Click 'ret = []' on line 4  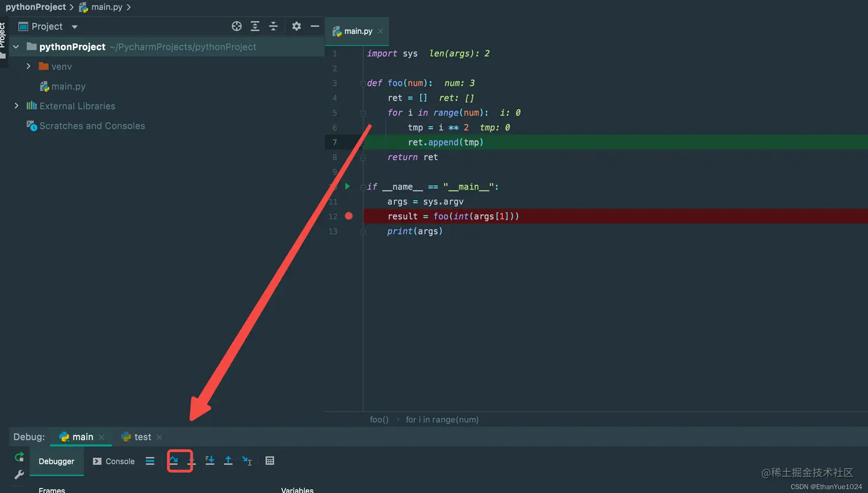coord(407,98)
